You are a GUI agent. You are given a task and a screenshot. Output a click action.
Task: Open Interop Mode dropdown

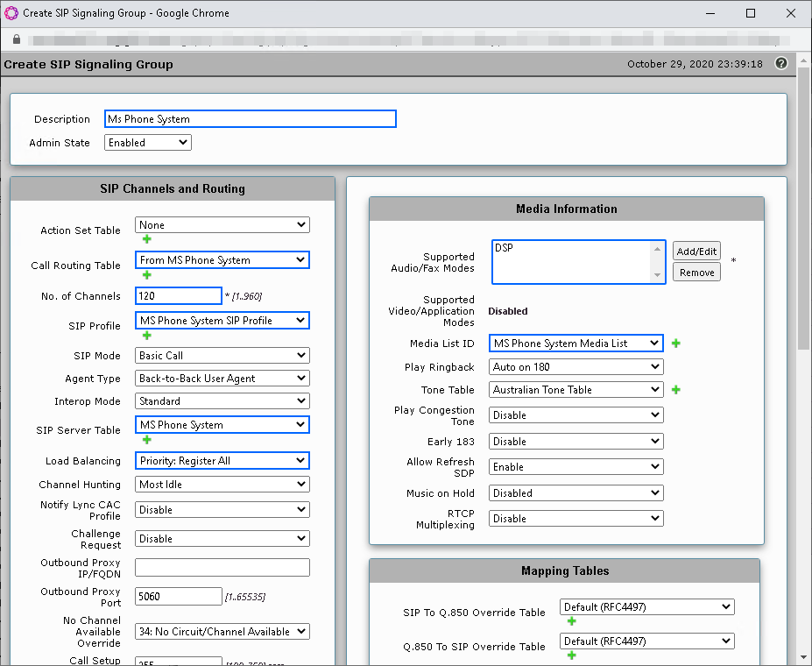point(222,400)
